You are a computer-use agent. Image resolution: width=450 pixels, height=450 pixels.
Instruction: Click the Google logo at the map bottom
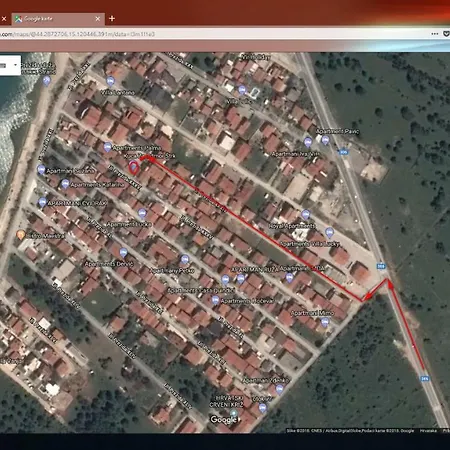[x=223, y=419]
